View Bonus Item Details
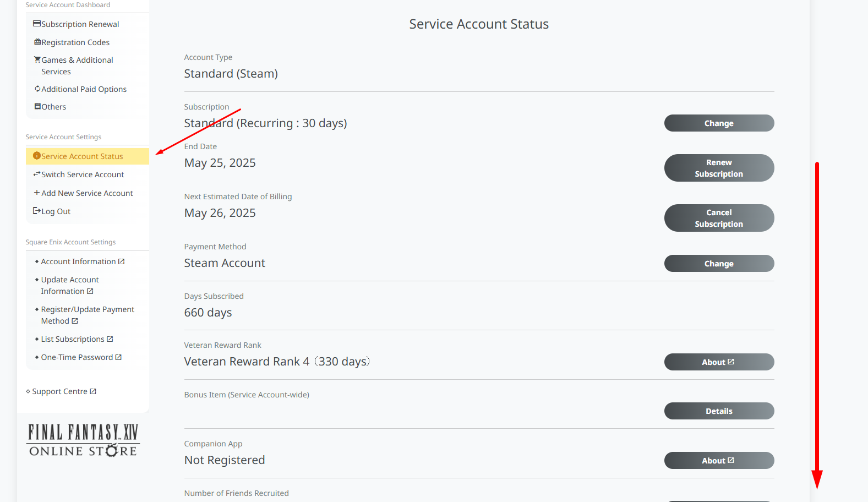Screen dimensions: 868x502 [718, 411]
